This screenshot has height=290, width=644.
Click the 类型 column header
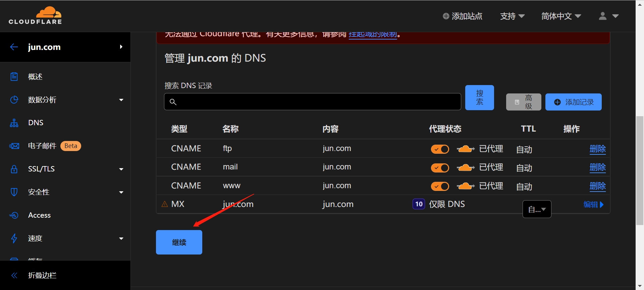click(179, 129)
